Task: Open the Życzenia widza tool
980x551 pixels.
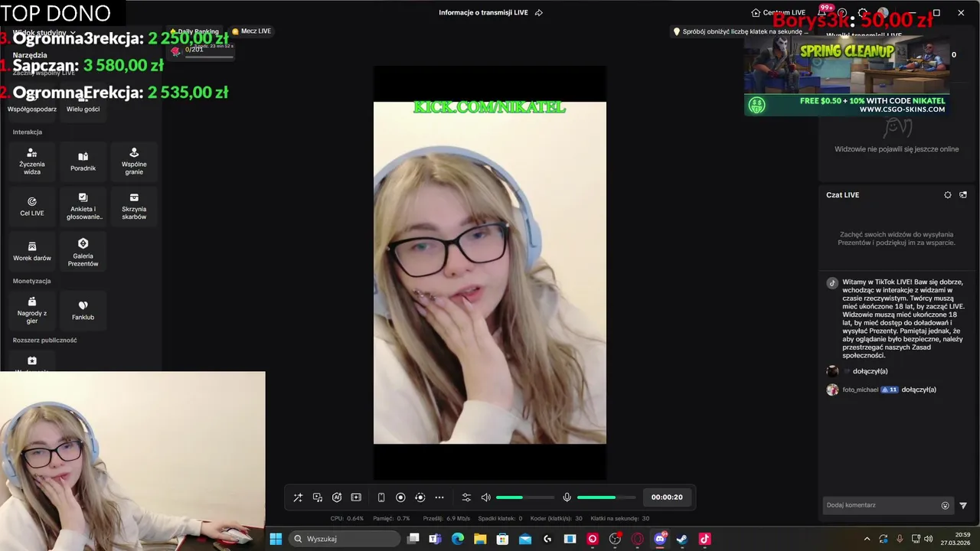Action: coord(32,161)
